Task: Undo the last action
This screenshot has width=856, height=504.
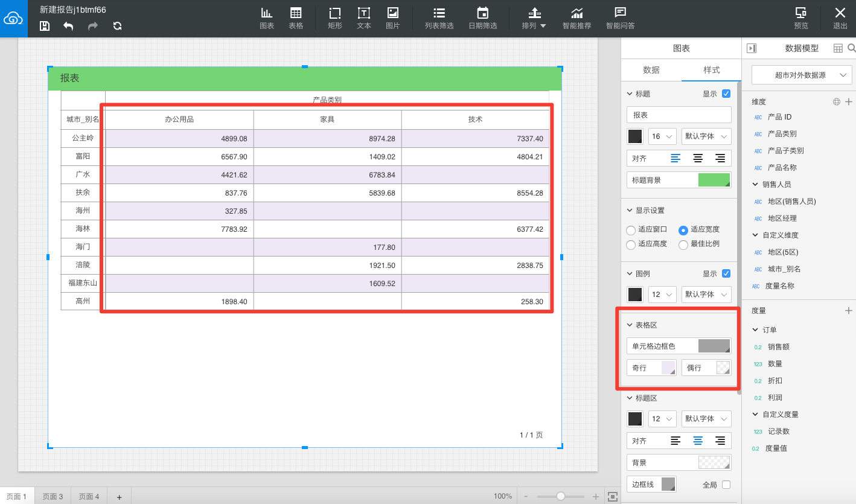Action: point(68,26)
